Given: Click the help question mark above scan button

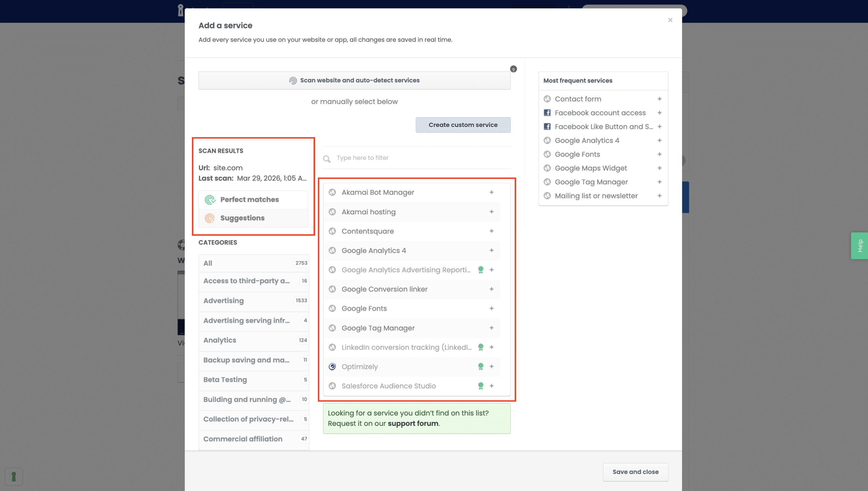Looking at the screenshot, I should click(513, 69).
